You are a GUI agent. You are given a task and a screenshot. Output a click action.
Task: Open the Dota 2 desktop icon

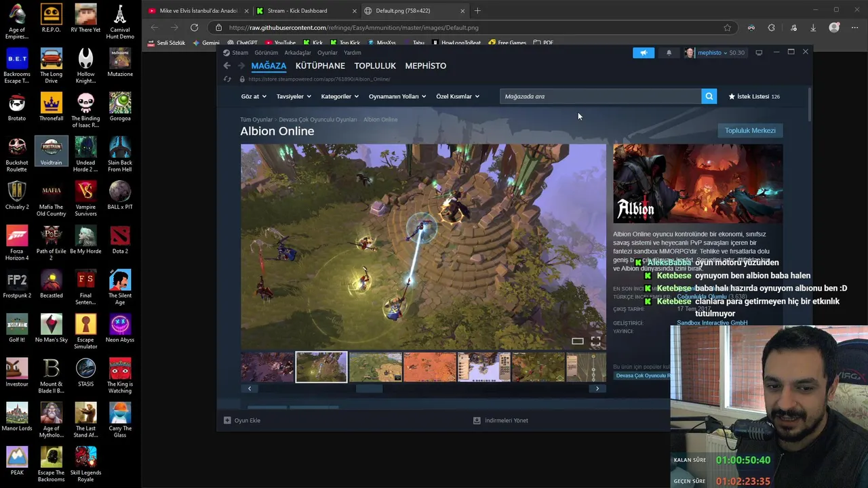[x=120, y=240]
